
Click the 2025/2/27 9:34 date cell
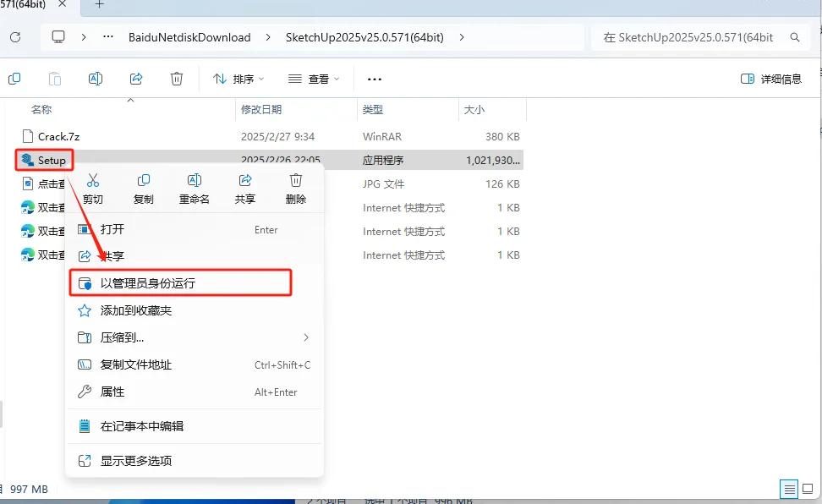[x=278, y=137]
